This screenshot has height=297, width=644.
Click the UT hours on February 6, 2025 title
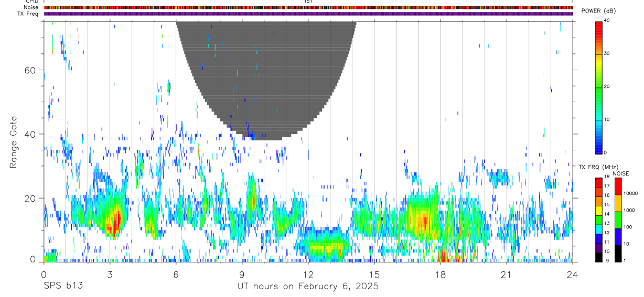(x=307, y=287)
